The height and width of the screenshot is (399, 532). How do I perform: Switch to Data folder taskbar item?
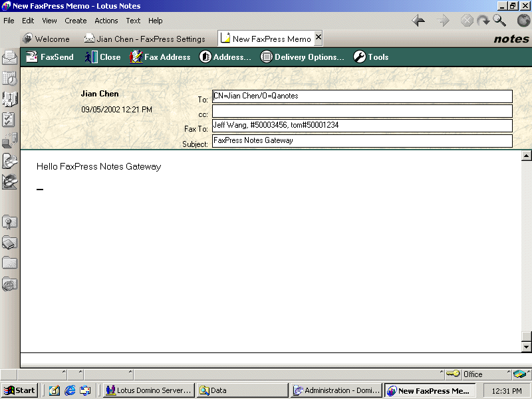click(242, 390)
